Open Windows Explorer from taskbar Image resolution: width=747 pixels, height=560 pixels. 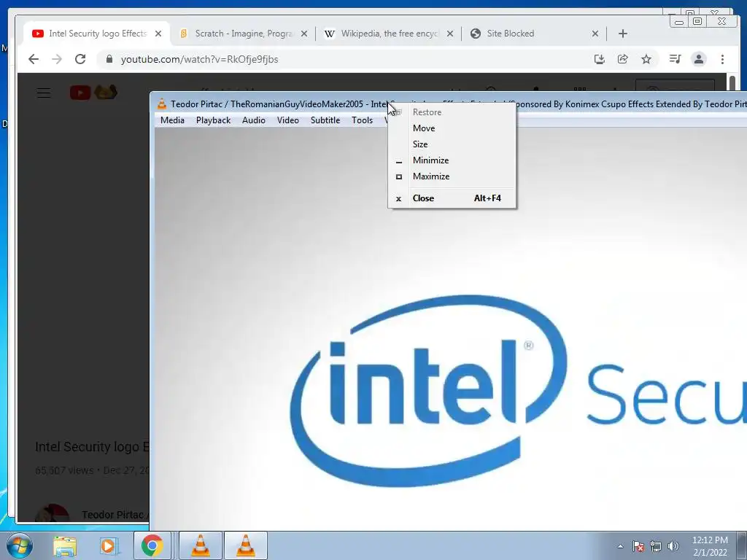[64, 545]
